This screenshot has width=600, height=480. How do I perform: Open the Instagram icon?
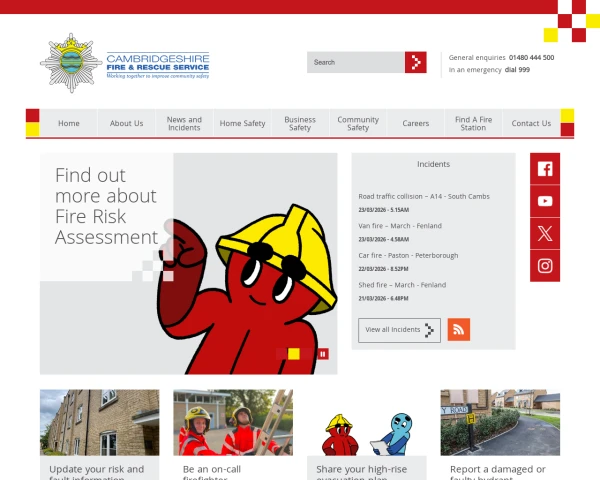click(545, 266)
